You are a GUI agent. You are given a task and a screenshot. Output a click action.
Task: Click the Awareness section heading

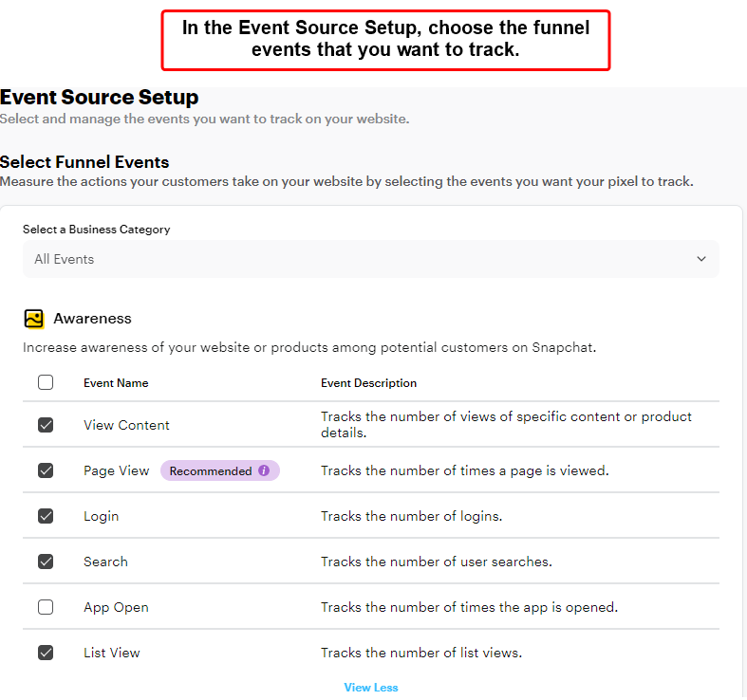(x=92, y=319)
